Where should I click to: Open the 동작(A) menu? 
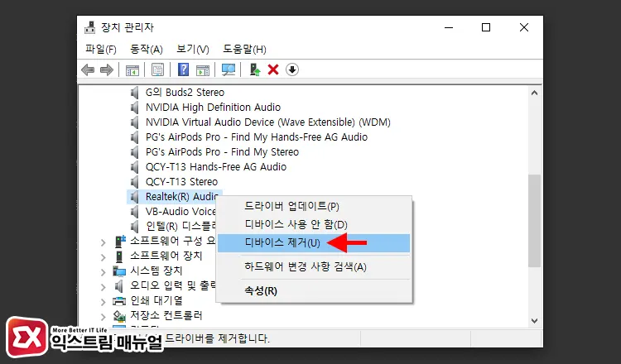[147, 49]
